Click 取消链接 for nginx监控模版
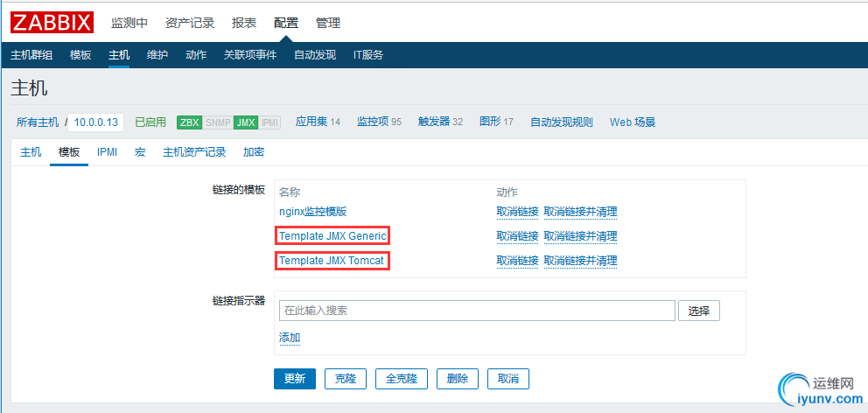 518,212
